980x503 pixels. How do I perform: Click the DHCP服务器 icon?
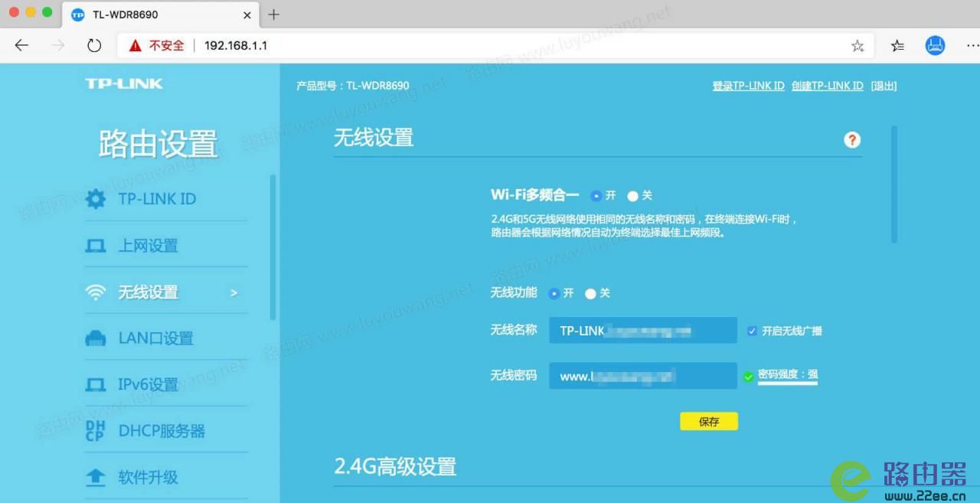click(95, 431)
